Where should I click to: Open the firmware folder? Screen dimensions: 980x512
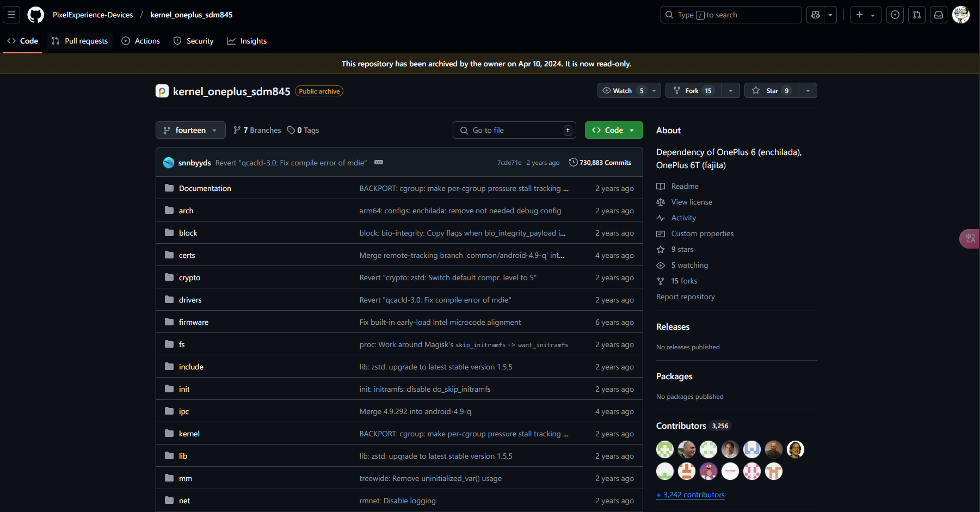194,322
